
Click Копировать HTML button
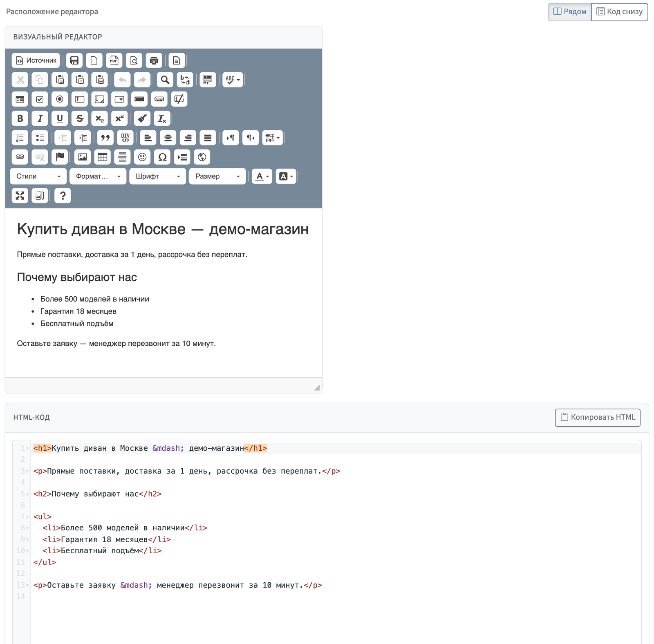click(x=598, y=417)
